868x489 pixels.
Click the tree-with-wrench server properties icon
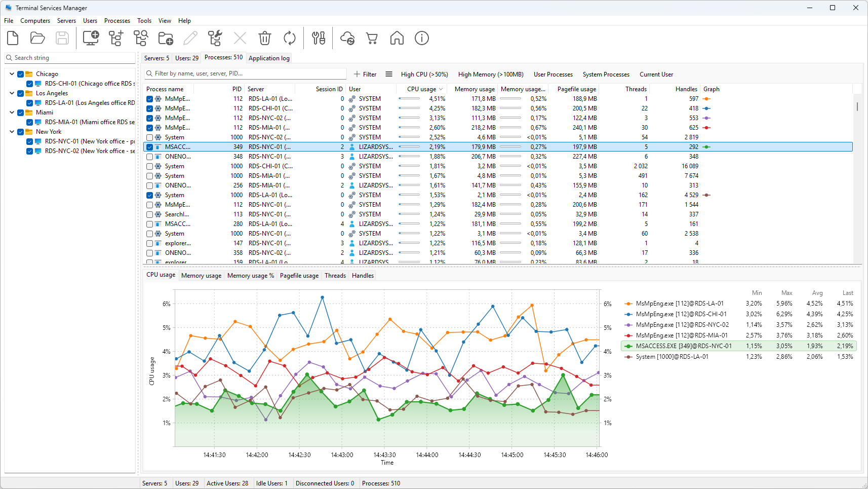(x=215, y=38)
